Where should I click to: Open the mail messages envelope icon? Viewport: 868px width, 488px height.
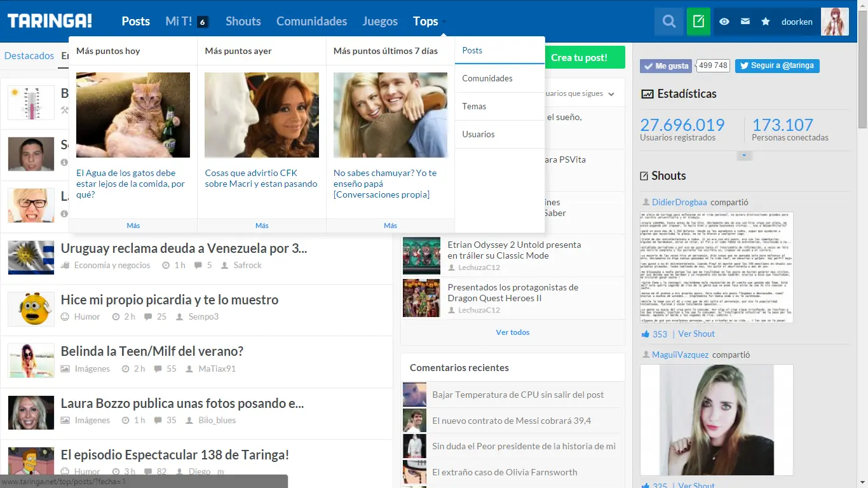coord(745,22)
